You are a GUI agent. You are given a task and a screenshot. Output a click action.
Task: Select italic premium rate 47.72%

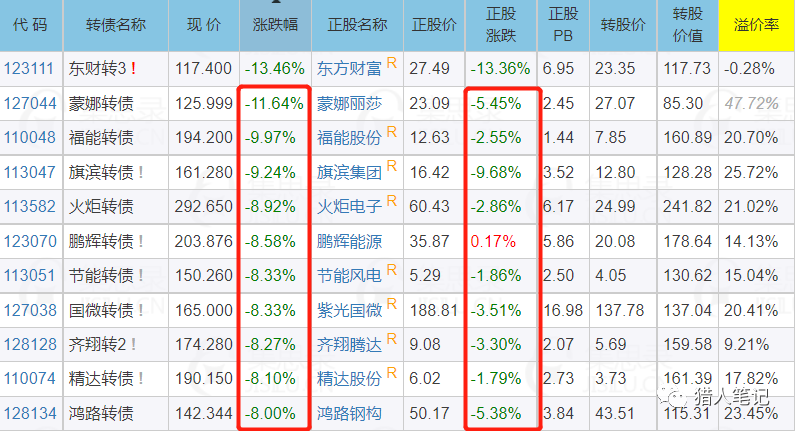coord(751,103)
